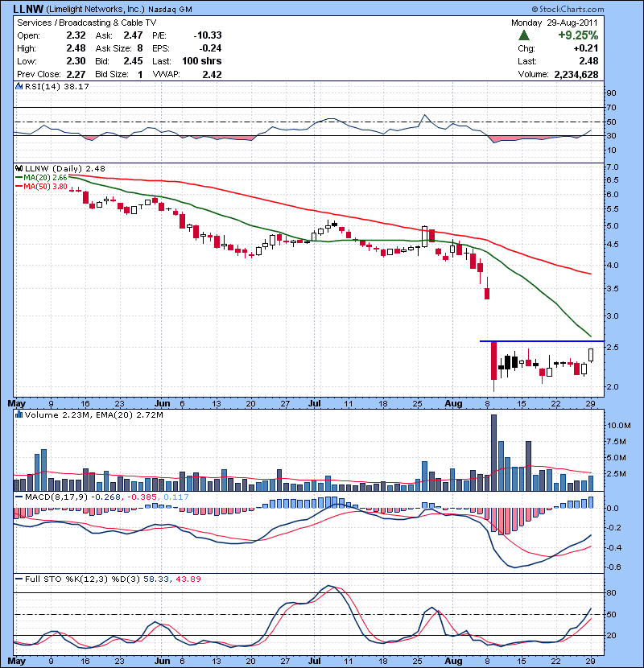Click the Limelight Networks, Inc. company name
644x668 pixels.
95,10
